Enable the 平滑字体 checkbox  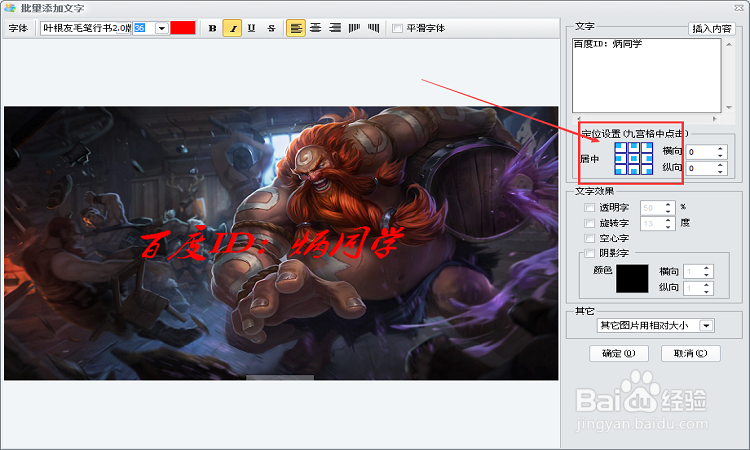[397, 28]
